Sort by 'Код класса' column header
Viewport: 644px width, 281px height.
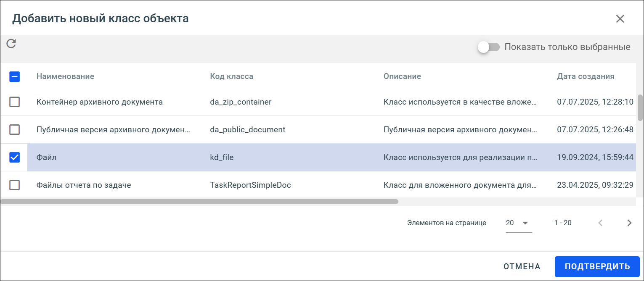tap(231, 76)
